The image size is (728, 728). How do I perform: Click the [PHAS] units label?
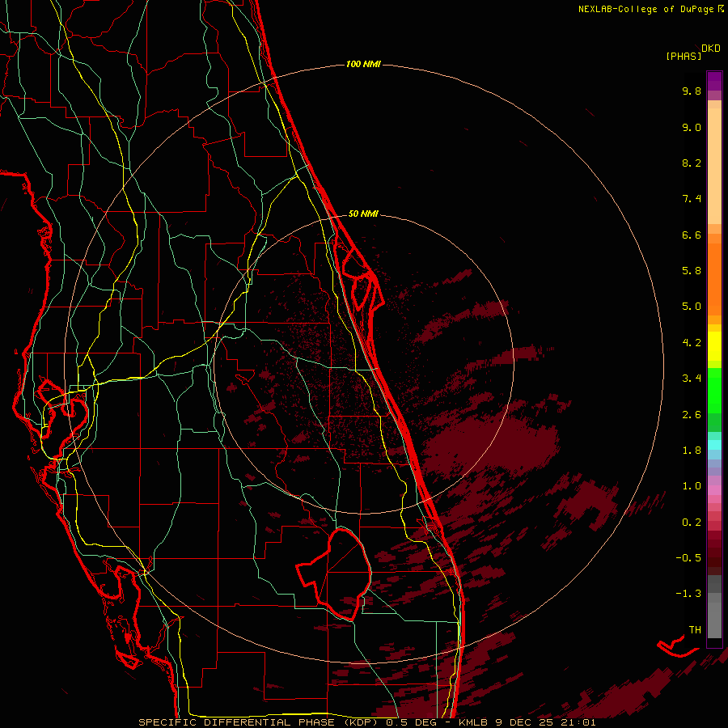684,56
